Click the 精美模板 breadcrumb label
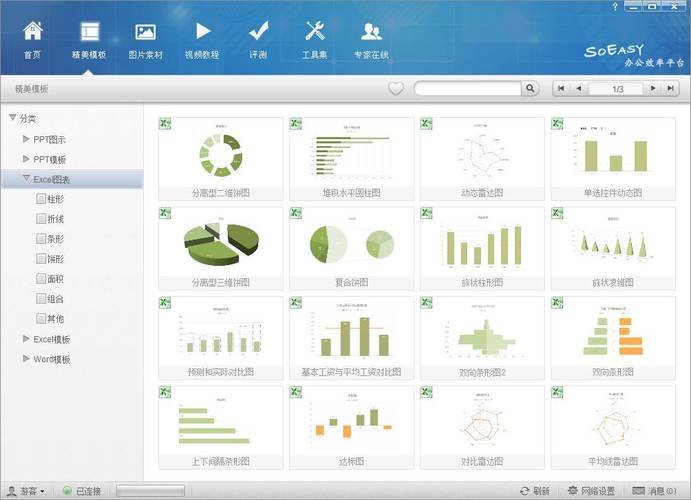The height and width of the screenshot is (500, 691). [32, 89]
